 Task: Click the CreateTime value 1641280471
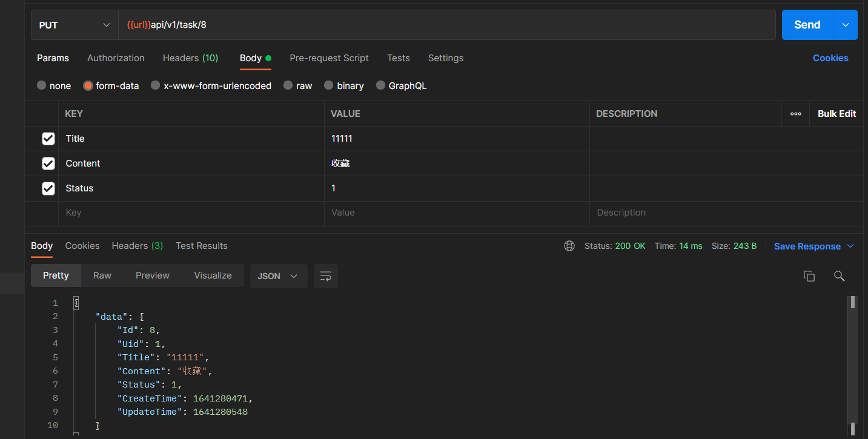(220, 398)
